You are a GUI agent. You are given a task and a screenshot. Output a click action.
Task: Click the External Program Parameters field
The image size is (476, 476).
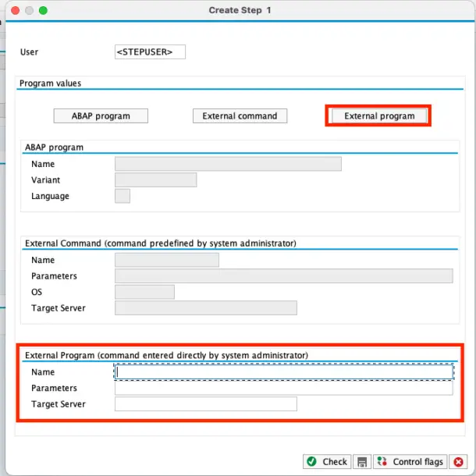tap(284, 388)
